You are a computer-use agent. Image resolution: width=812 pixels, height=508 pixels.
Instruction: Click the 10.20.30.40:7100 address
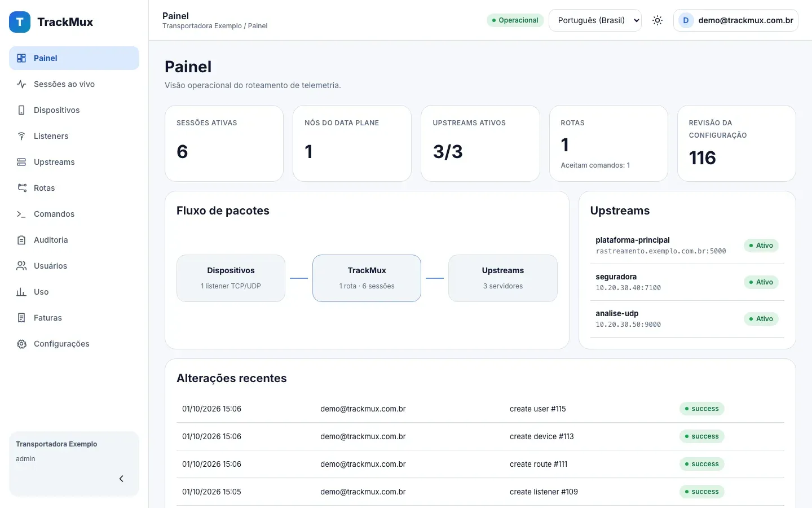click(628, 288)
